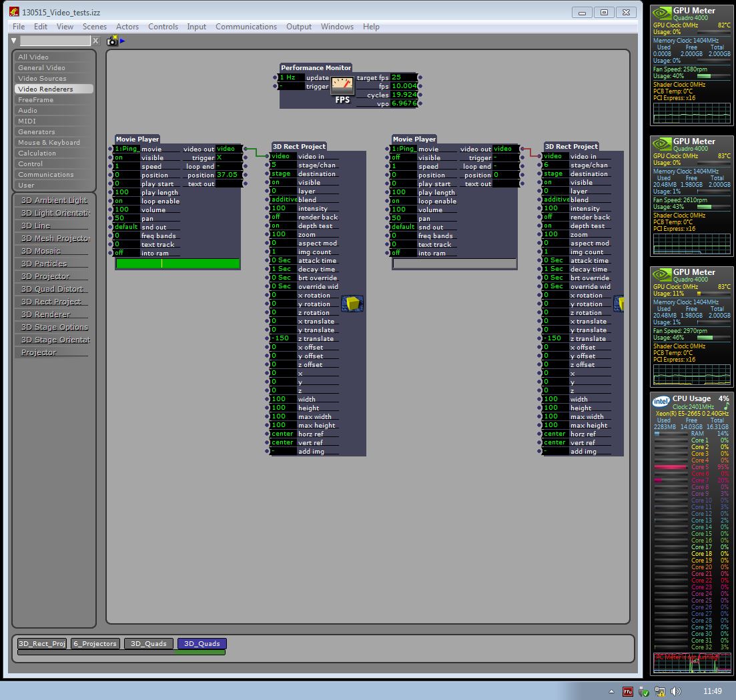The image size is (736, 700).
Task: Toggle second Movie Player visible 'off' value
Action: (x=404, y=157)
